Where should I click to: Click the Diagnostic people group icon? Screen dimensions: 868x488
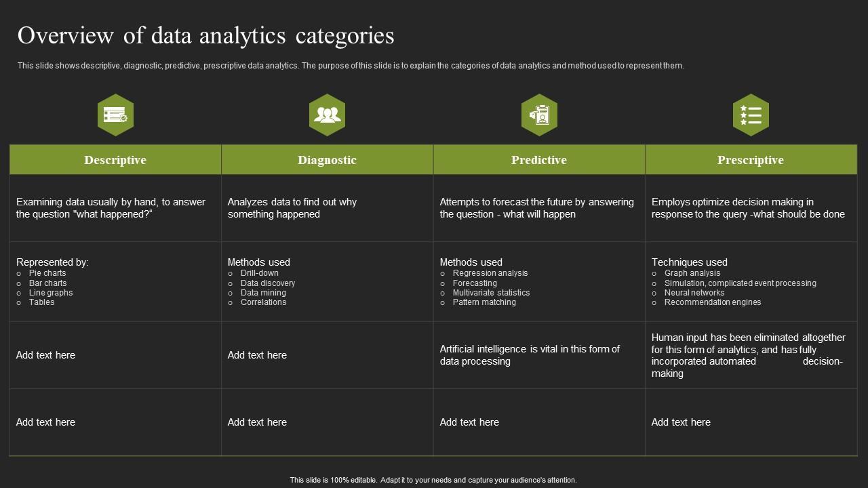click(327, 115)
